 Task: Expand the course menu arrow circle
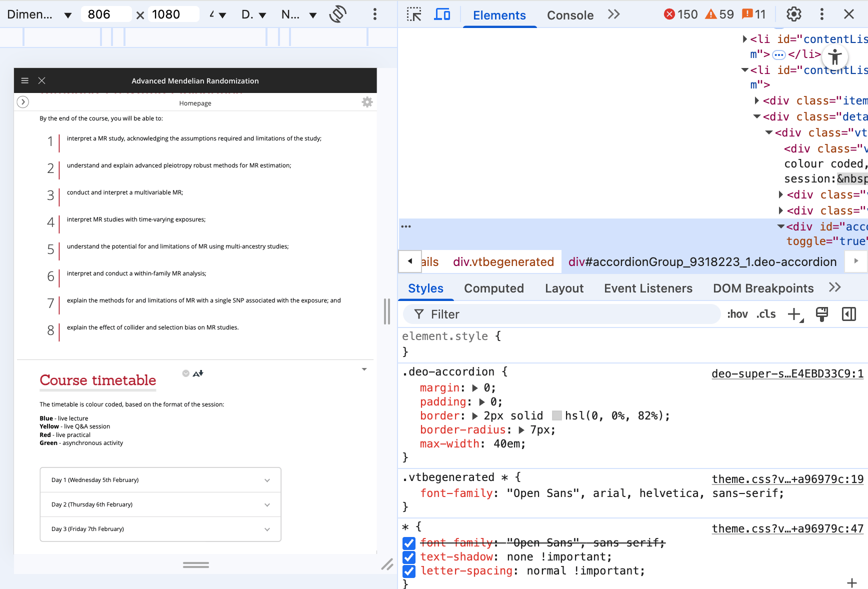23,102
